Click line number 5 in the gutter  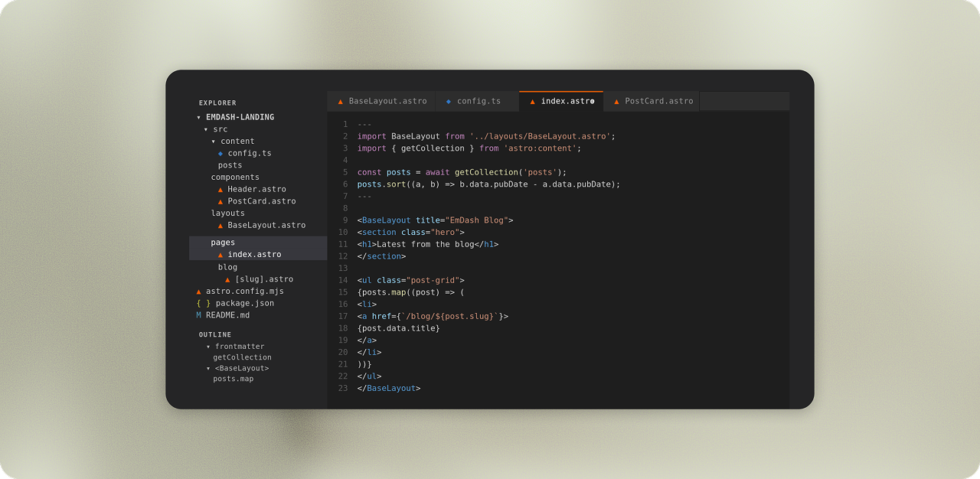[345, 172]
